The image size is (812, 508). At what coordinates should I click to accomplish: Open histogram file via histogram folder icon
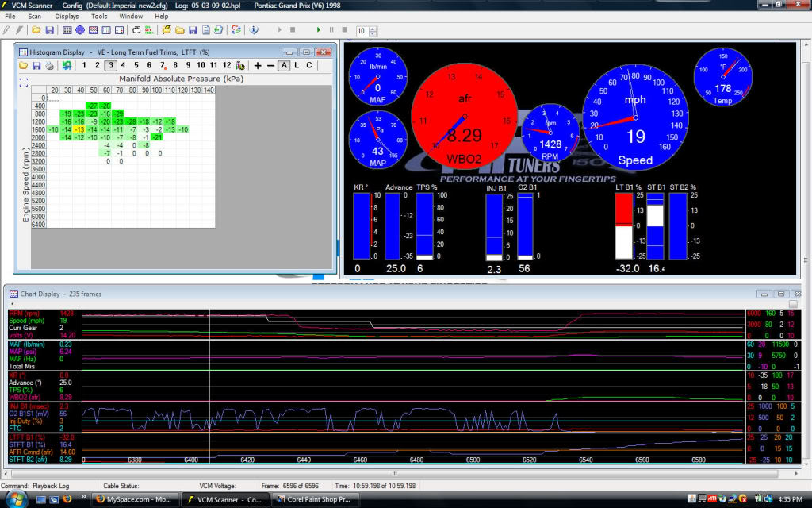23,65
